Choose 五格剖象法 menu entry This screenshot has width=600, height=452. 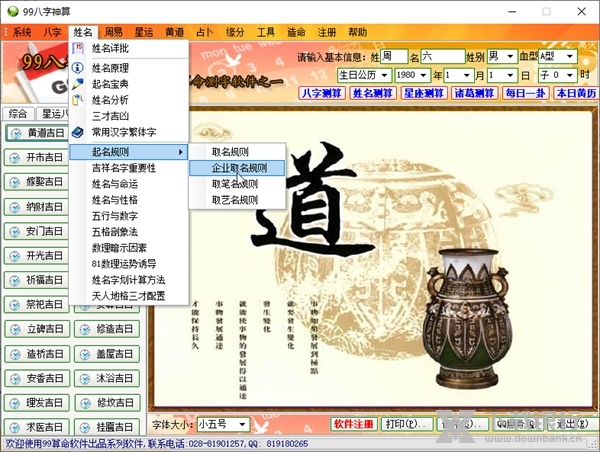[129, 232]
